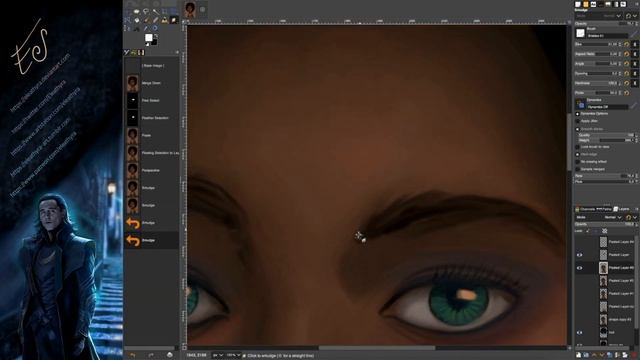Edit the selected brush

pos(633,35)
